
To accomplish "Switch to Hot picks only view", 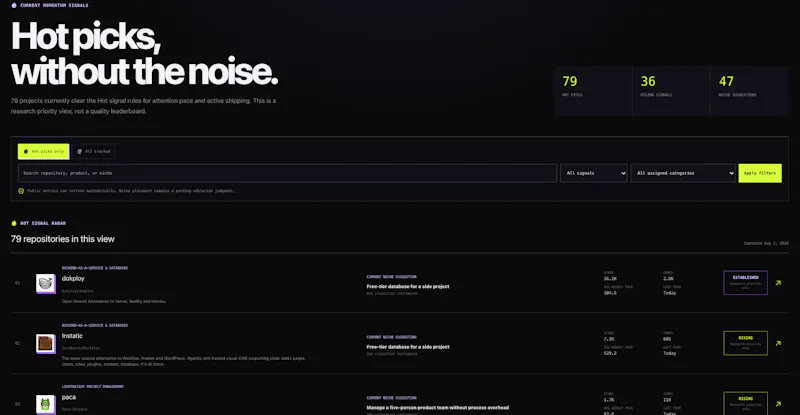I will point(43,151).
